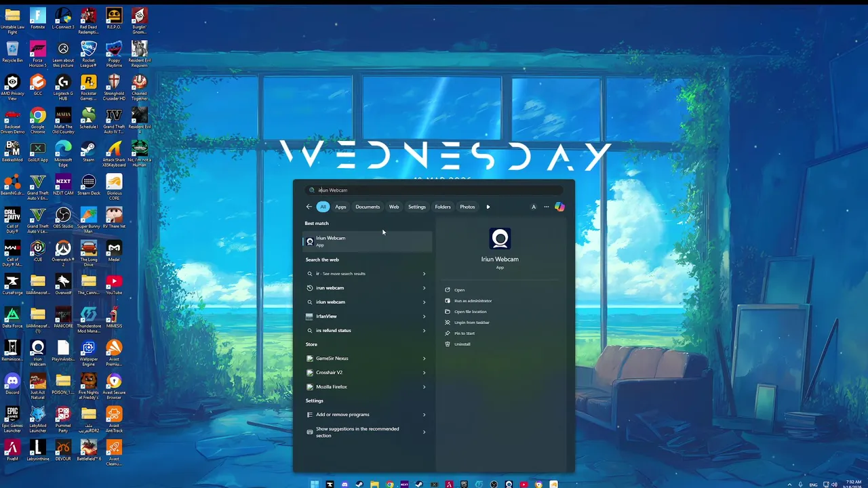Expand the Crosshair V2 store result chevron
Screen dimensions: 868x488
click(424, 373)
